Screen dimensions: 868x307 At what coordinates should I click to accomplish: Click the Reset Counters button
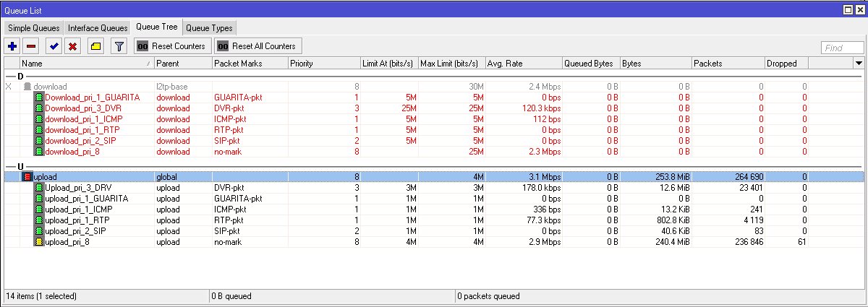click(x=171, y=46)
